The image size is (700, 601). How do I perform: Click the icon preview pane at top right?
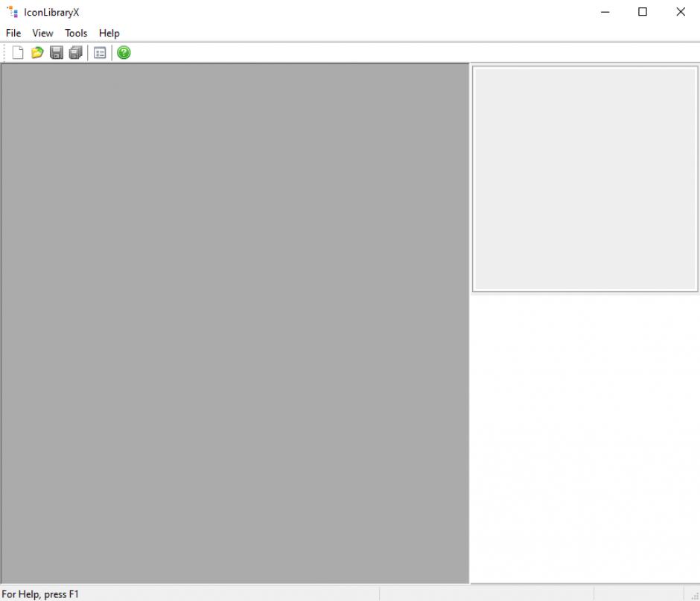pos(585,179)
